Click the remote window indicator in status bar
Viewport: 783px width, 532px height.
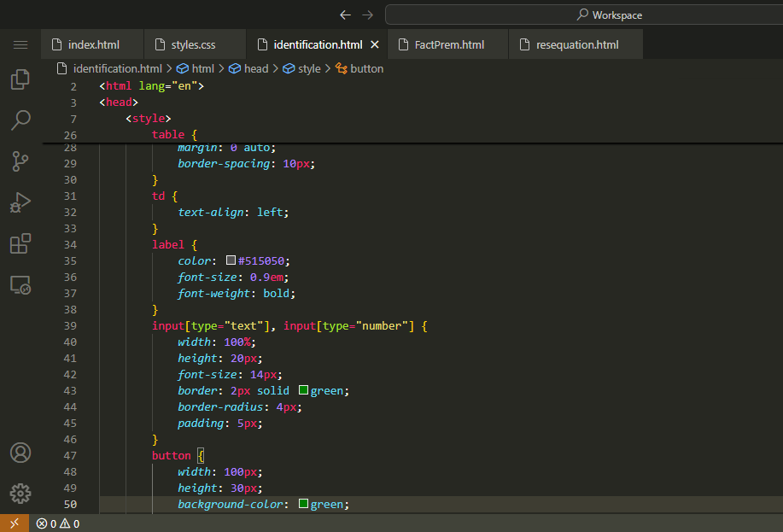tap(15, 523)
